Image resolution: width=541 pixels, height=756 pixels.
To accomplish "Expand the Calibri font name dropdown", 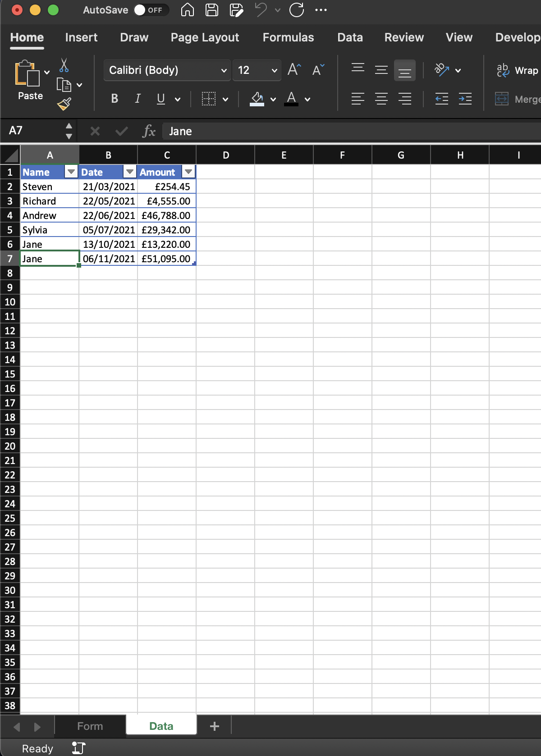I will 224,70.
